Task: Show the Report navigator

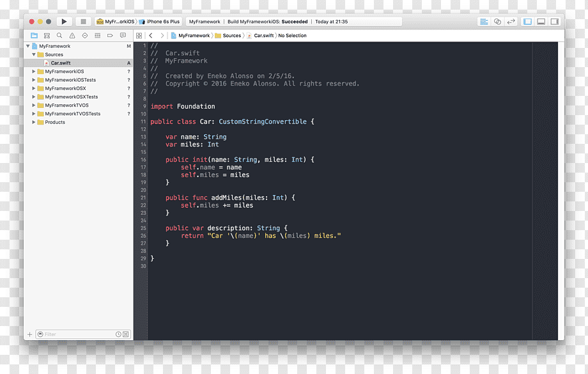Action: click(123, 36)
